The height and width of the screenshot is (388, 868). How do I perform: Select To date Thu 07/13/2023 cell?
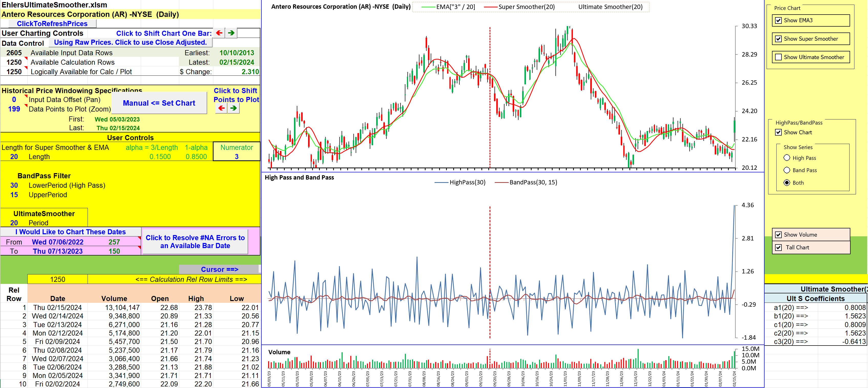click(58, 251)
